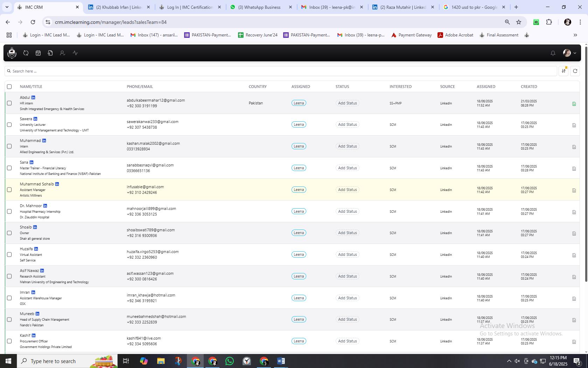Open the sync/refresh cycle icon in CRM navbar
Screen dimensions: 588x368
coord(26,53)
